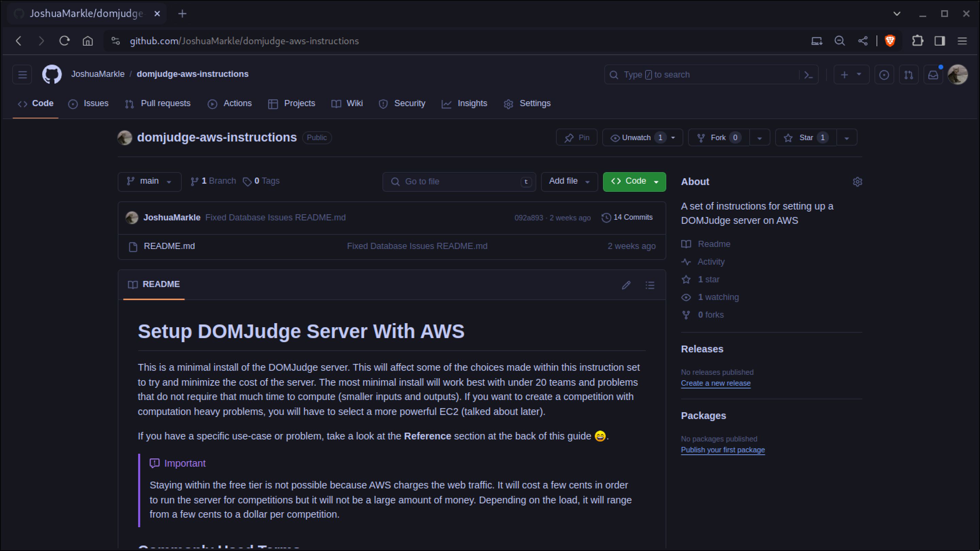The width and height of the screenshot is (980, 551).
Task: Edit the README with the pencil icon
Action: [x=626, y=285]
